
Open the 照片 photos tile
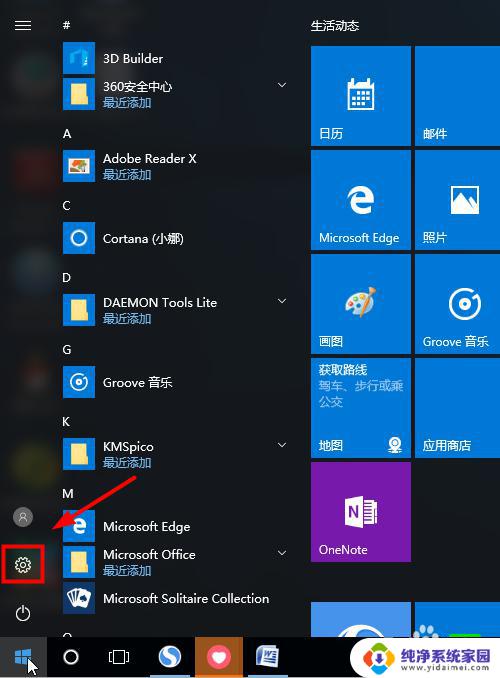point(457,200)
